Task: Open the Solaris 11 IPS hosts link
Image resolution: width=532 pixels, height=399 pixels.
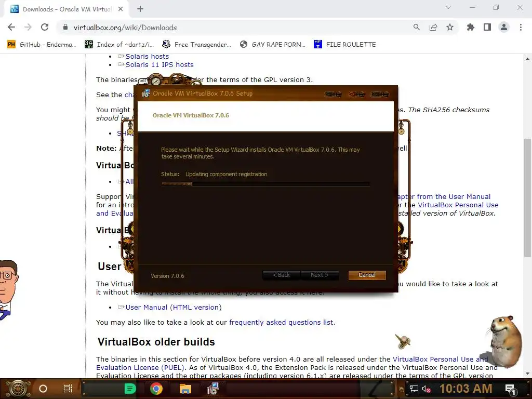Action: tap(159, 64)
